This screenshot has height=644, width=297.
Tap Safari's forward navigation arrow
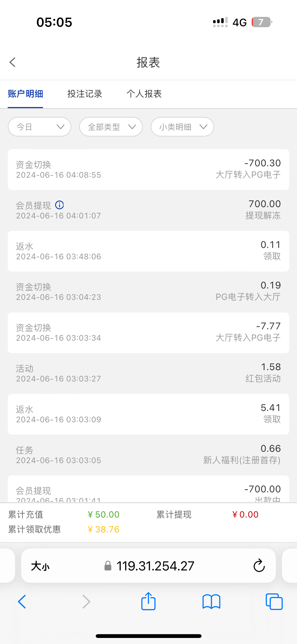click(x=86, y=601)
